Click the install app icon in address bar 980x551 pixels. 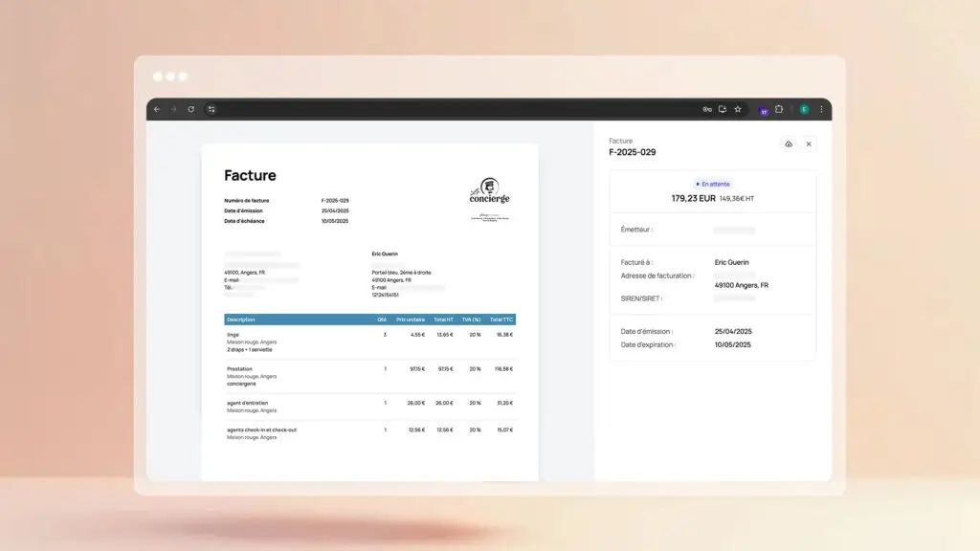pyautogui.click(x=723, y=109)
